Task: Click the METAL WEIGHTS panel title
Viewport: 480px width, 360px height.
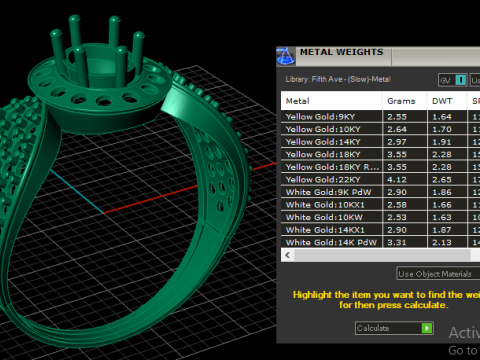Action: (x=341, y=52)
